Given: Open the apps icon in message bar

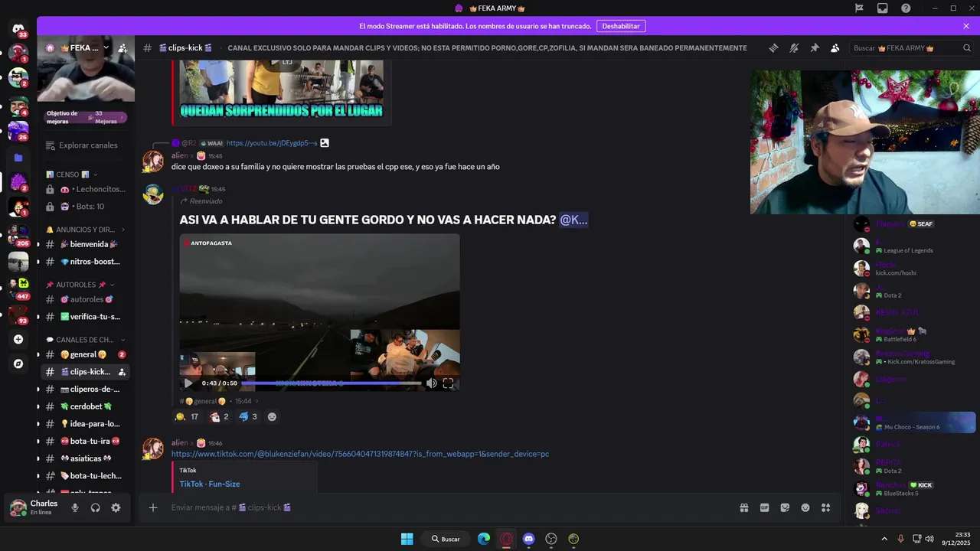Looking at the screenshot, I should coord(825,507).
